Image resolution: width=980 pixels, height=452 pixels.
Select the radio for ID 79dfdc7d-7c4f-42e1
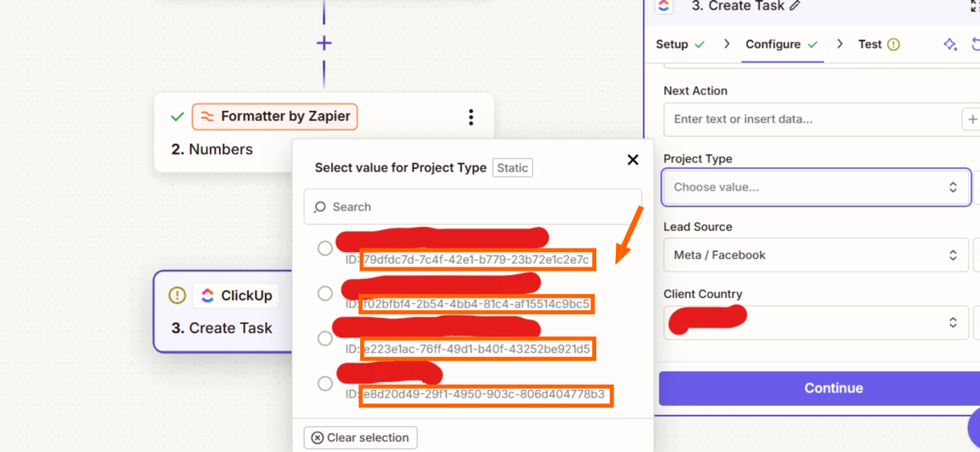(x=325, y=249)
